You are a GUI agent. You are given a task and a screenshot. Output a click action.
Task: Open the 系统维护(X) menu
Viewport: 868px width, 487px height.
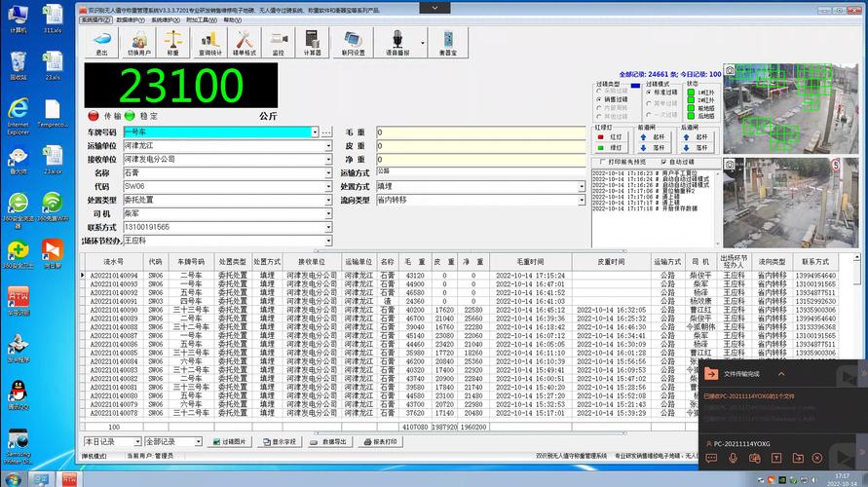165,19
